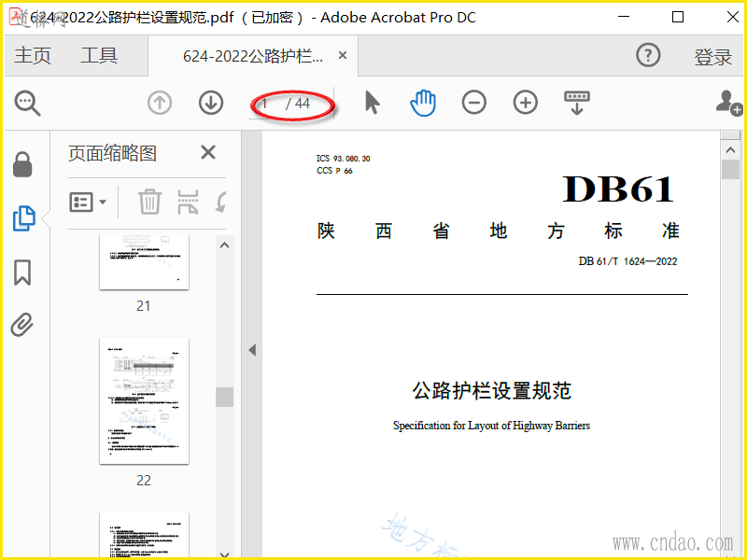Switch to the 主页 tab
747x560 pixels.
(33, 55)
